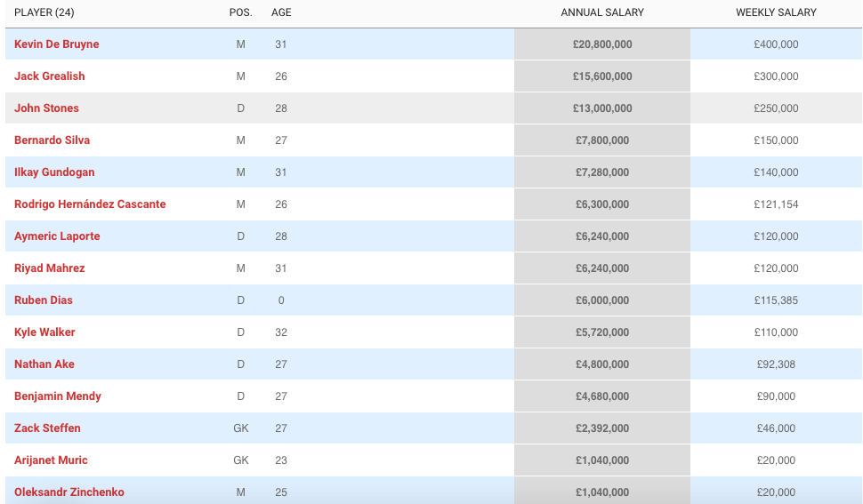View Ilkay Gundogan player link

(x=54, y=172)
